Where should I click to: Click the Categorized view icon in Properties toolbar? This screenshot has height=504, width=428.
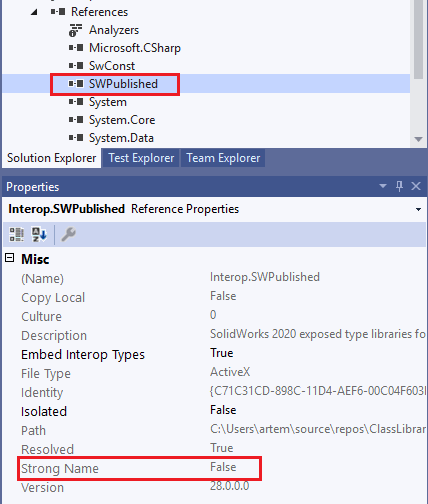(x=16, y=234)
